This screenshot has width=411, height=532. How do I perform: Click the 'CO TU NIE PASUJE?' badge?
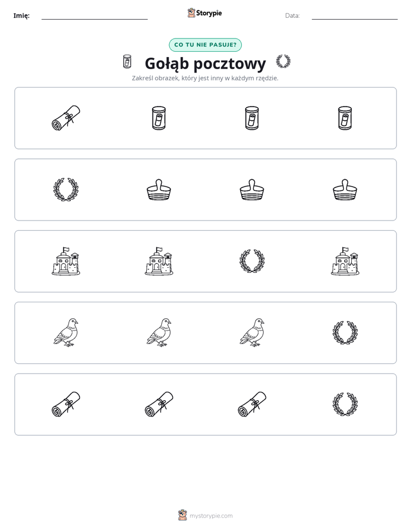pyautogui.click(x=205, y=45)
